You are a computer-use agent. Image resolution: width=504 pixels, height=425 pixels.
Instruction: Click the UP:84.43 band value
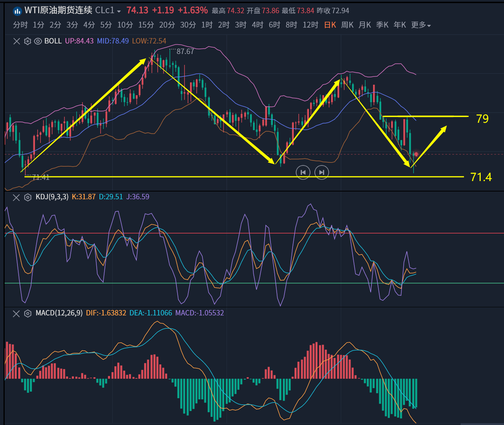[79, 41]
